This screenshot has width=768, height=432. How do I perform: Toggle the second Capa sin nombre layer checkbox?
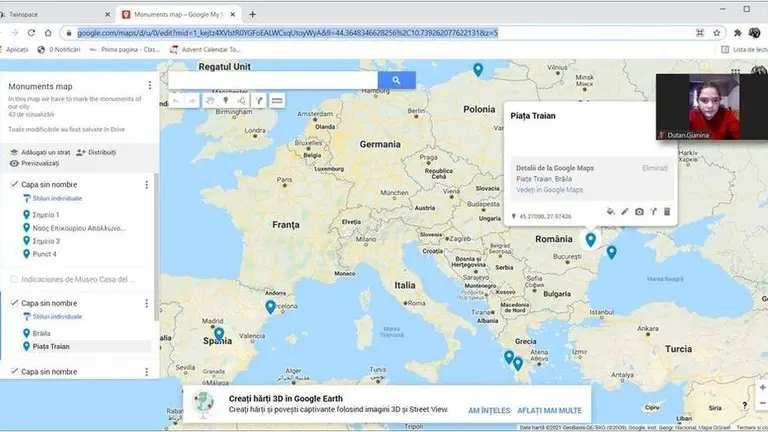(x=13, y=303)
